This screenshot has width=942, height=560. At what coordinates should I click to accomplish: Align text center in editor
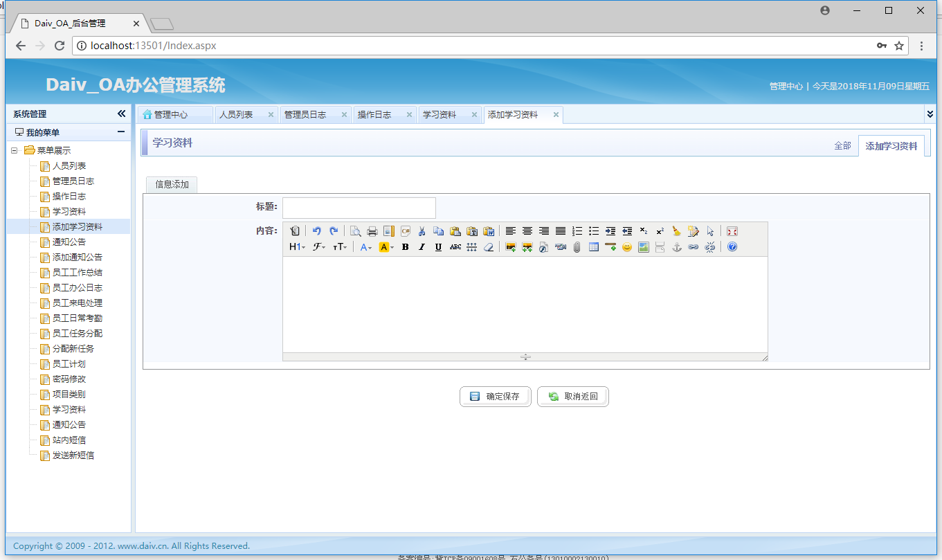(x=527, y=231)
